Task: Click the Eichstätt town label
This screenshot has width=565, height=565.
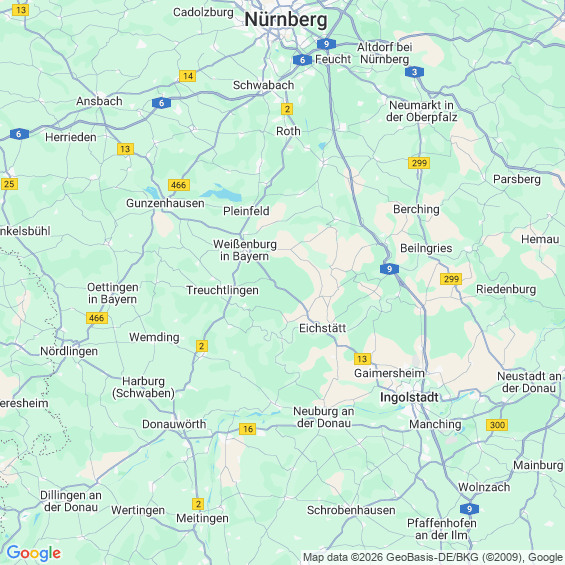Action: pyautogui.click(x=323, y=328)
